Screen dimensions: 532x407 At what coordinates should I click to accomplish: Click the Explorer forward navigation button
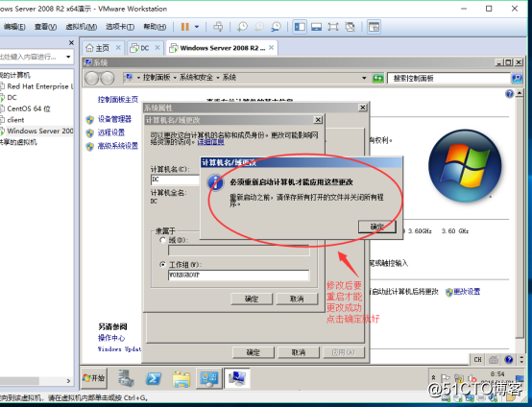108,79
